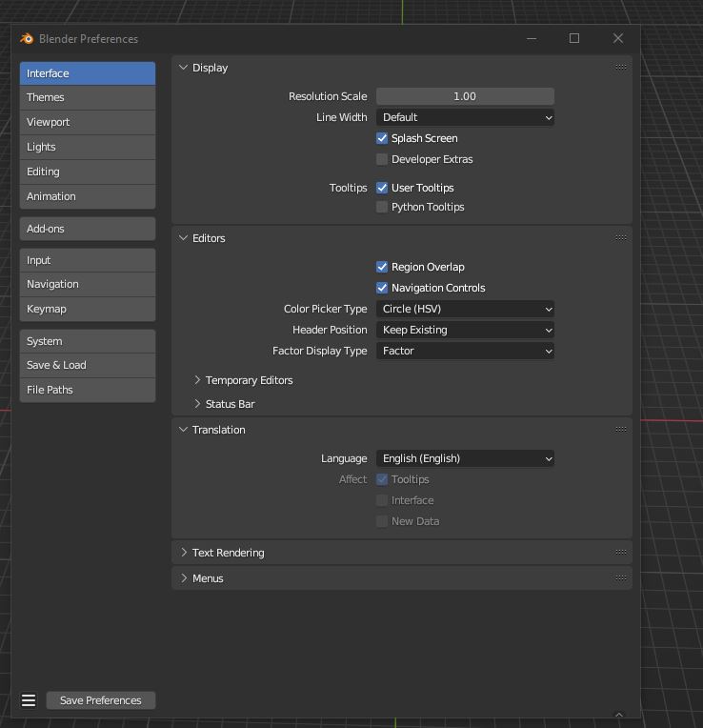This screenshot has height=728, width=703.
Task: Open the File Paths tab
Action: [88, 390]
